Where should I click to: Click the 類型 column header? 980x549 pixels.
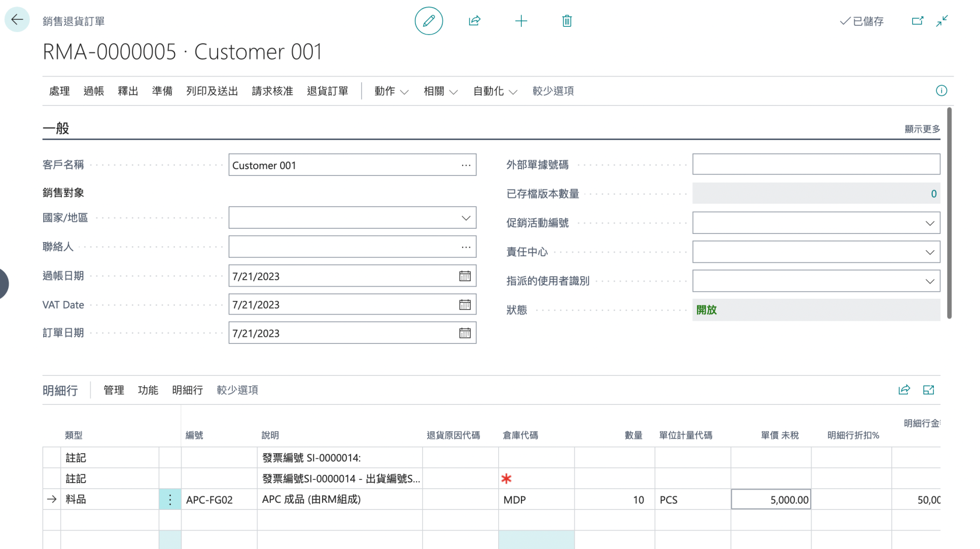click(x=73, y=435)
